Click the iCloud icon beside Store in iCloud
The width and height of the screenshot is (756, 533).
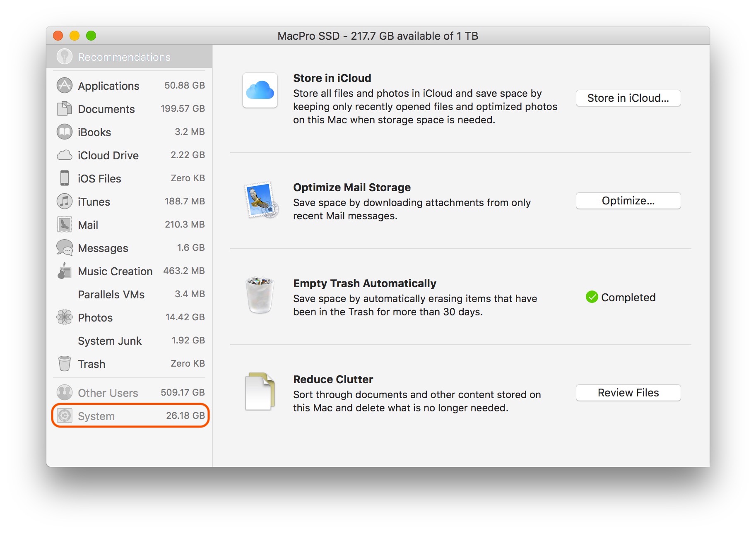pos(260,90)
